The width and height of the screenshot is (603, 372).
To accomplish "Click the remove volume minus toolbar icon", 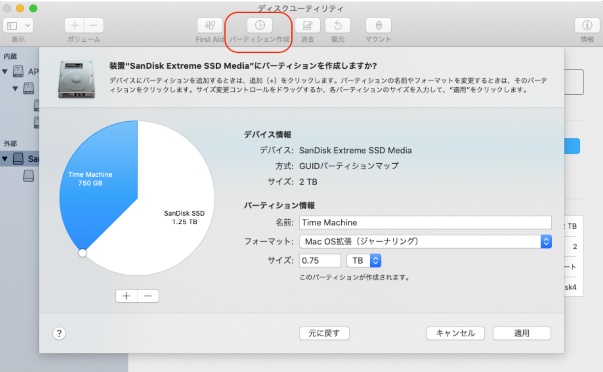I will (94, 26).
